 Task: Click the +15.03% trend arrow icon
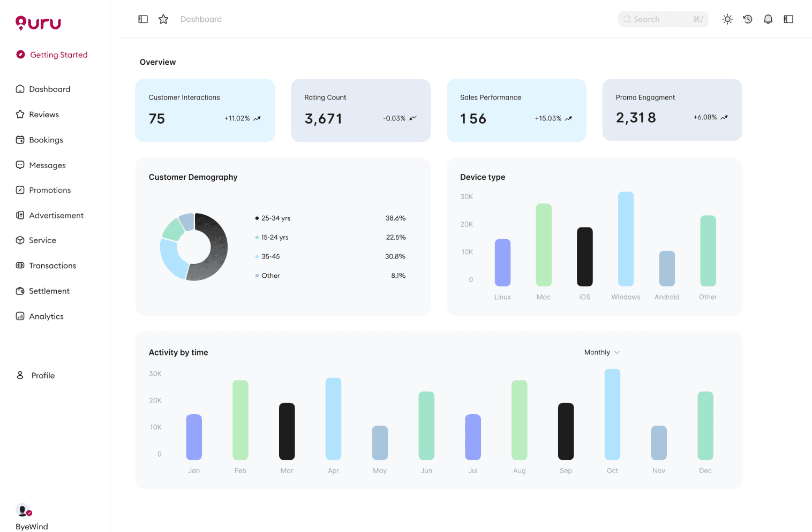[568, 118]
